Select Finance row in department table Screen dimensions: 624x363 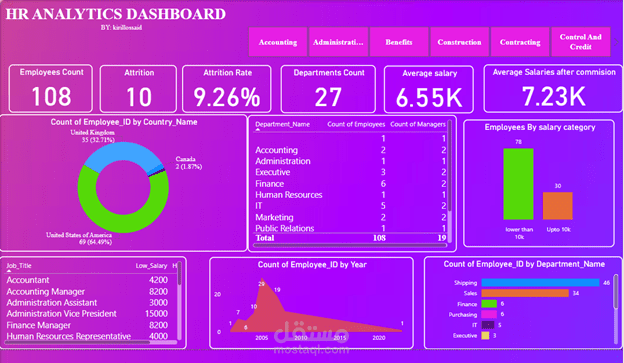[350, 184]
